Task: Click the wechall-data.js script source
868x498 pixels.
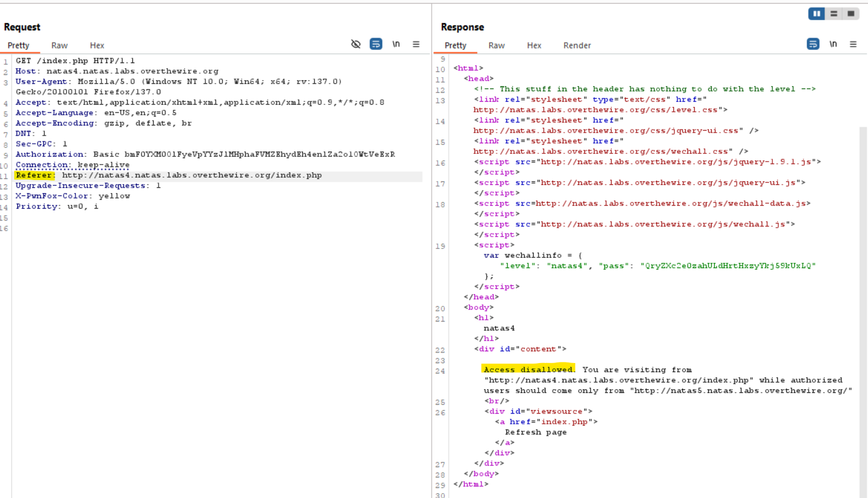Action: [671, 203]
